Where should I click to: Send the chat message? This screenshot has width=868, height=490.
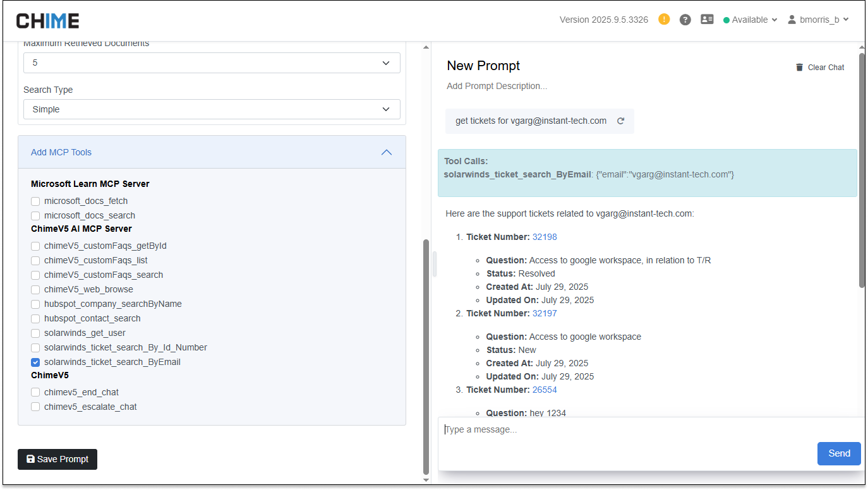tap(839, 453)
